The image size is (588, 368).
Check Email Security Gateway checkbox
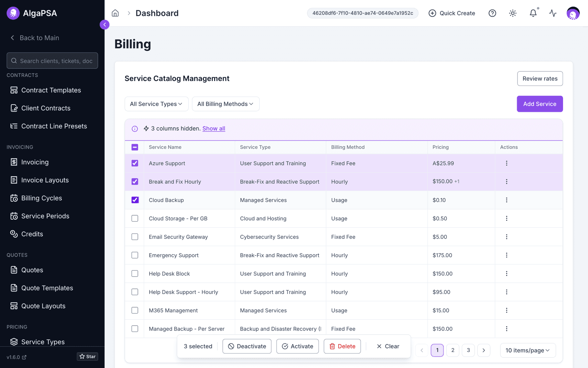[x=135, y=237]
